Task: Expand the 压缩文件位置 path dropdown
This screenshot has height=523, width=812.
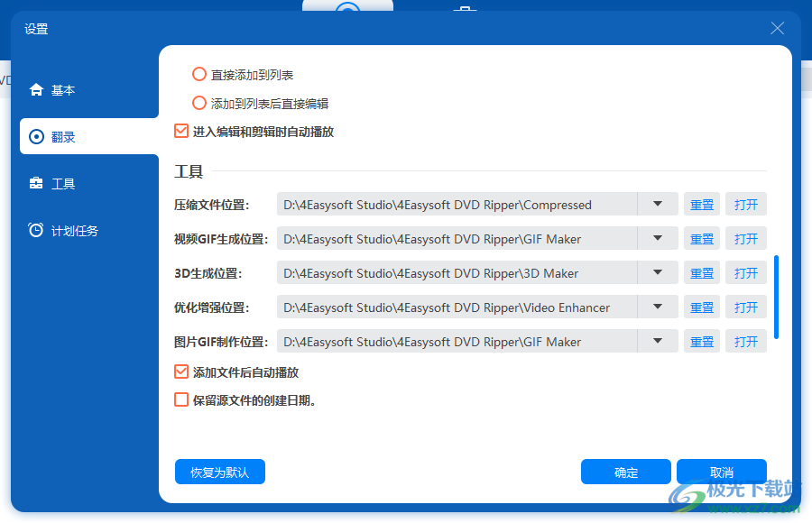Action: tap(658, 204)
